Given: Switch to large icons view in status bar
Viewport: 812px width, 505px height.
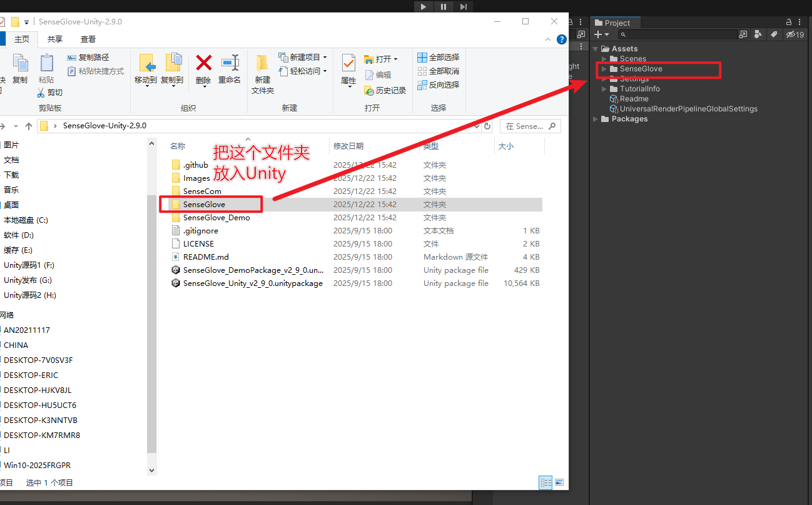Looking at the screenshot, I should [559, 482].
